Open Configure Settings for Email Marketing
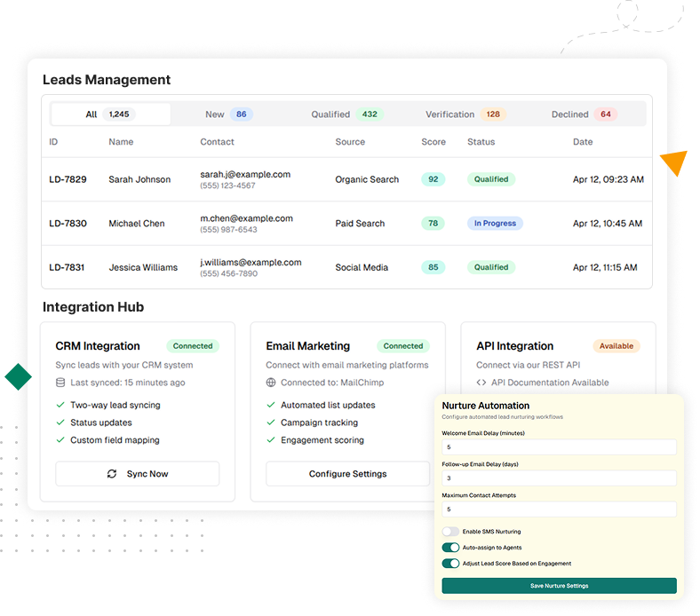The image size is (700, 616). (x=347, y=475)
